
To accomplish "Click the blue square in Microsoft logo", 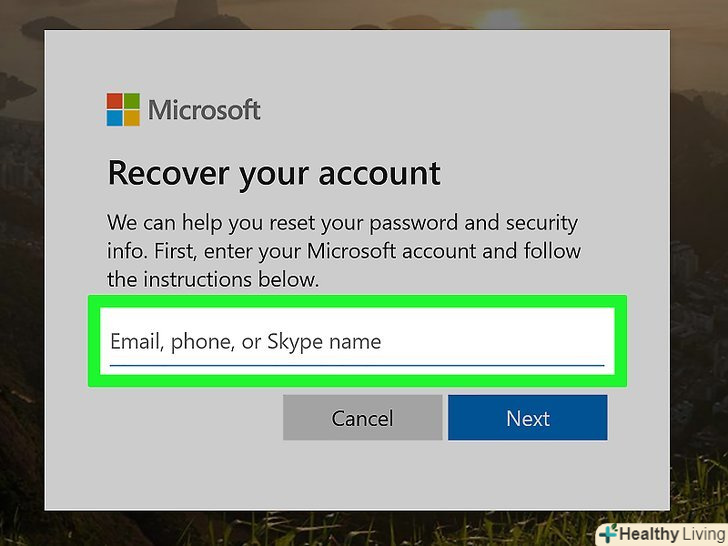I will pos(115,118).
